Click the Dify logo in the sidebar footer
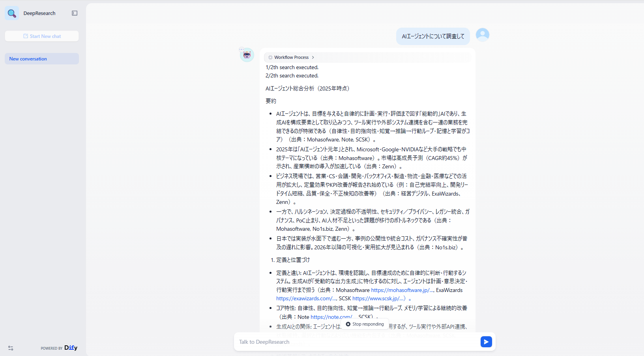 (x=71, y=348)
